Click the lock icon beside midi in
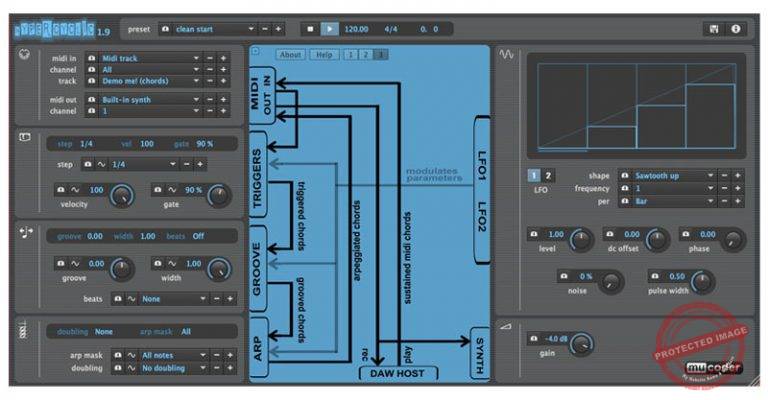This screenshot has width=768, height=400. pos(91,58)
